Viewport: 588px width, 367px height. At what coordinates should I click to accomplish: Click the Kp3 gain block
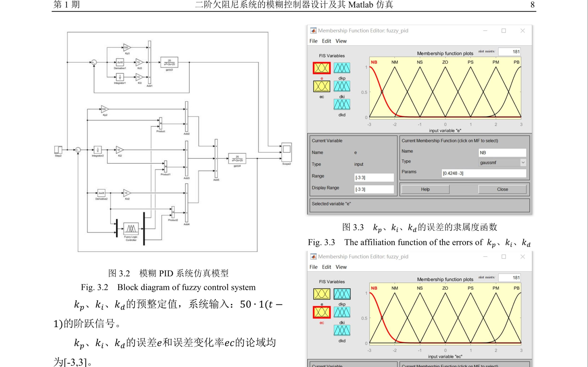pyautogui.click(x=127, y=48)
